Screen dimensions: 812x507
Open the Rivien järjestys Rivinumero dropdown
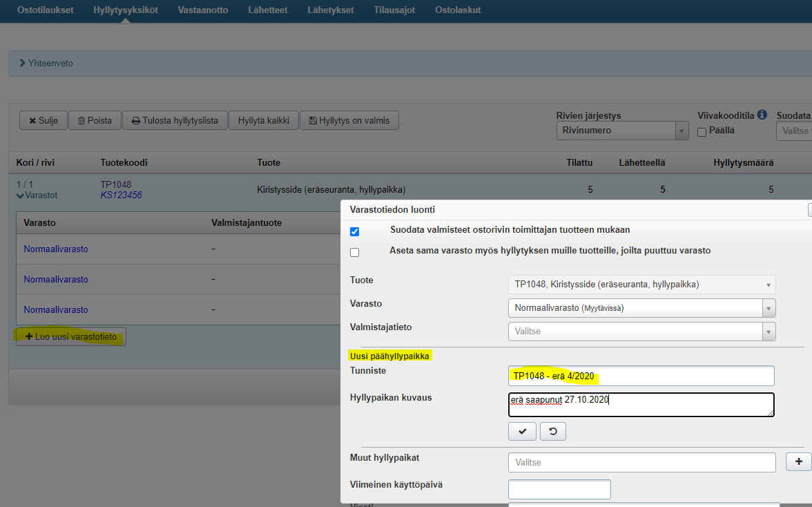(622, 131)
